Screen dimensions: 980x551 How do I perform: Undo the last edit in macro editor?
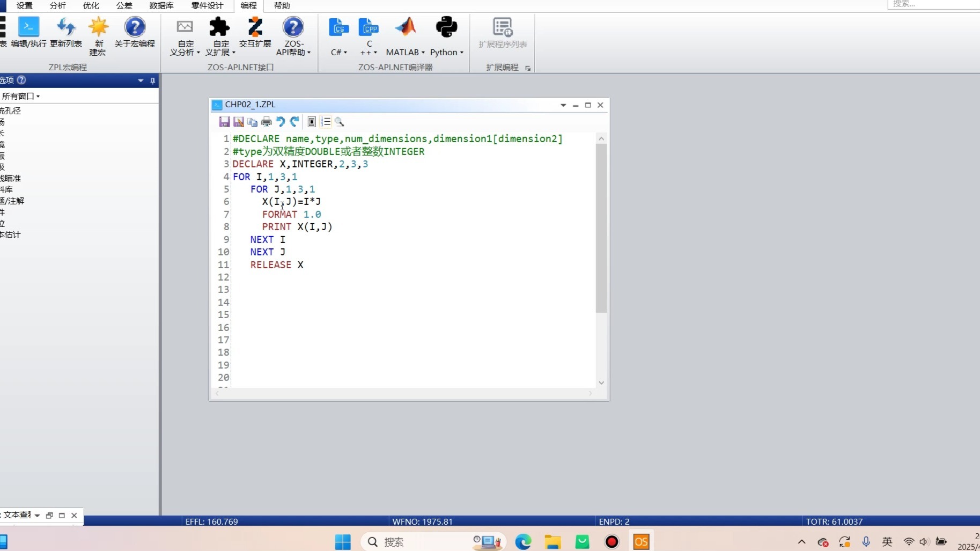[280, 122]
